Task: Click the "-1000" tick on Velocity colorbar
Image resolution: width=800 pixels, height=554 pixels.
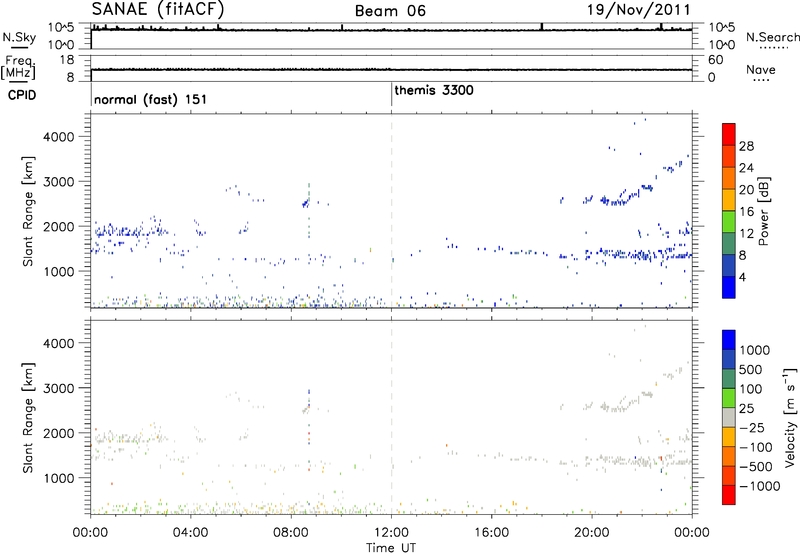Action: [x=759, y=486]
